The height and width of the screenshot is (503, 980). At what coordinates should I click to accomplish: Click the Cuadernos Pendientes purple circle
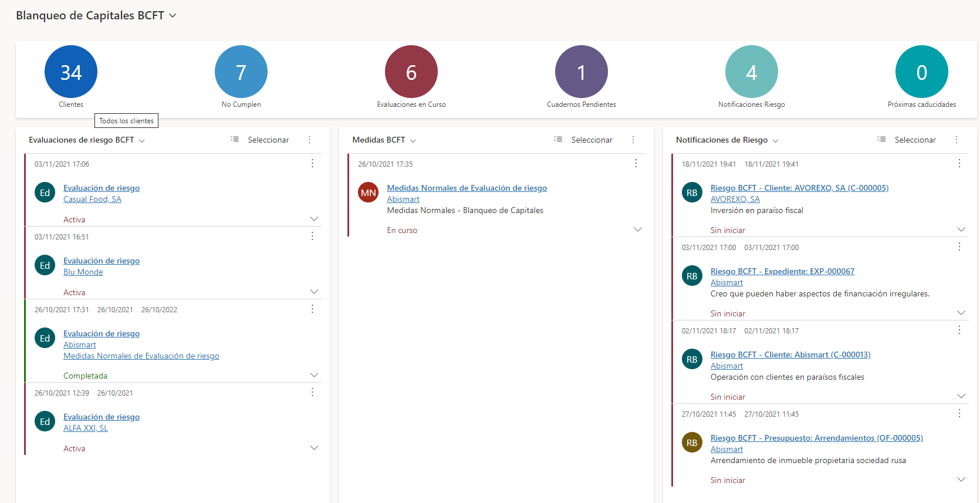pyautogui.click(x=582, y=72)
